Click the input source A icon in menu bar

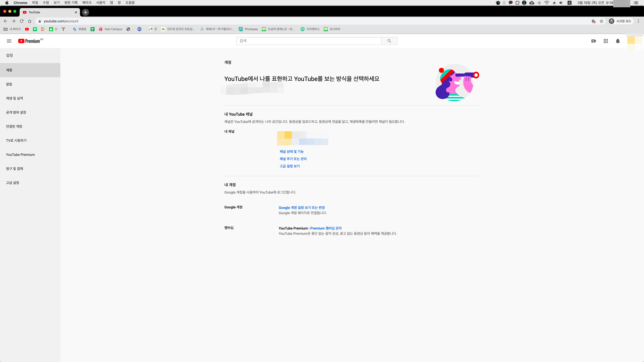[570, 3]
